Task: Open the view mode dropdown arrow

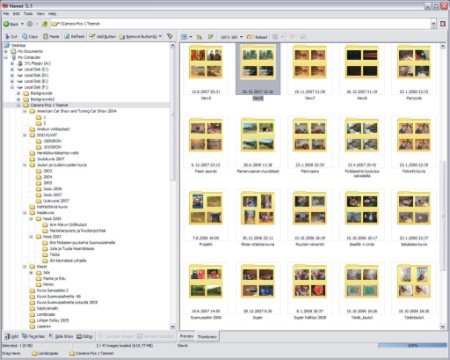Action: [191, 37]
